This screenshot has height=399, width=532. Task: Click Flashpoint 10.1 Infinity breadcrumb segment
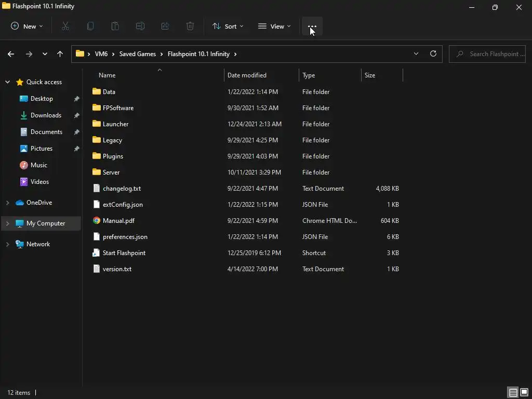click(x=198, y=54)
